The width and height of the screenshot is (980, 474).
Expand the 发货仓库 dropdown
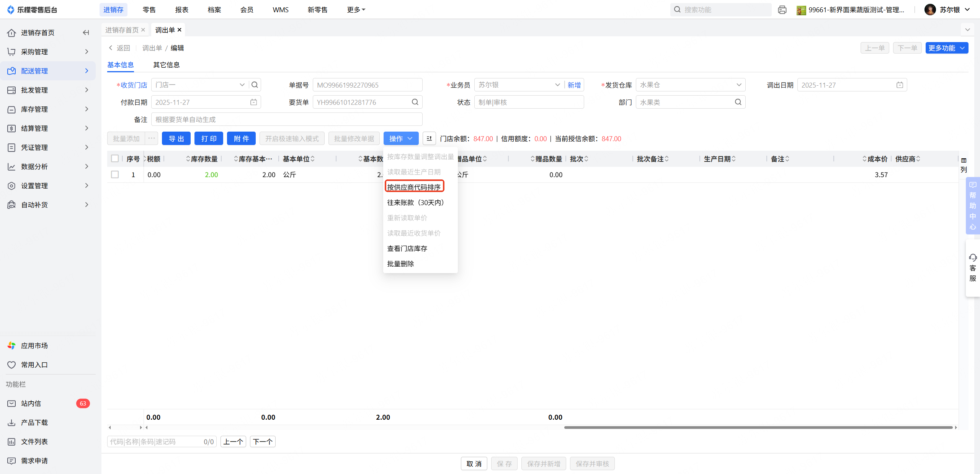738,85
